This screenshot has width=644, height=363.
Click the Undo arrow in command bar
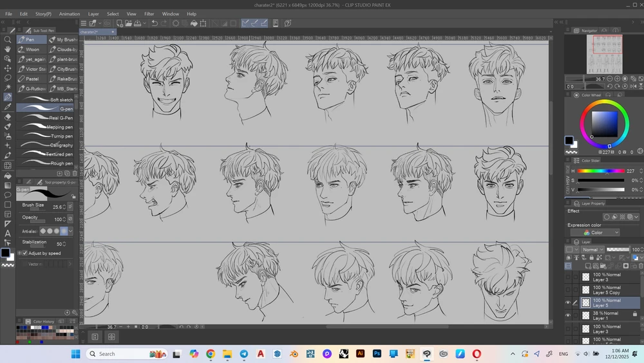154,23
